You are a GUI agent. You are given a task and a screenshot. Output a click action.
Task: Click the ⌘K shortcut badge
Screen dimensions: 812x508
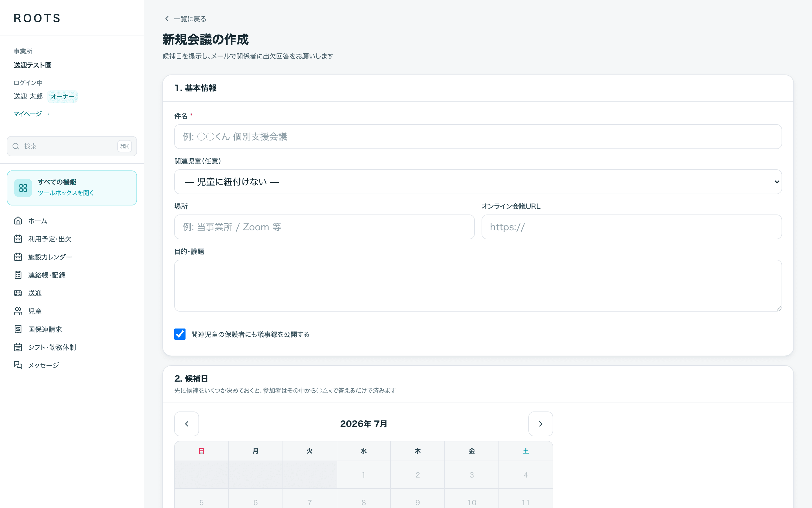pyautogui.click(x=125, y=146)
